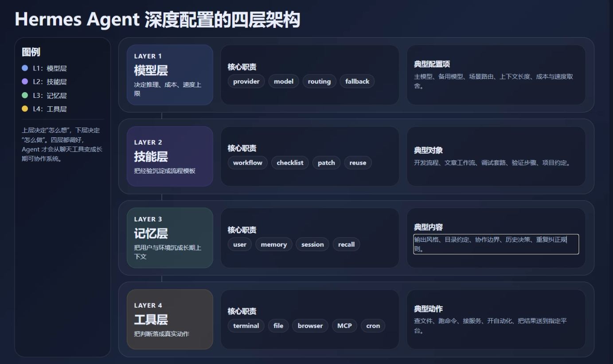Viewport: 613px width, 364px height.
Task: Click 核心职责 heading in the 记忆层 row
Action: [242, 230]
